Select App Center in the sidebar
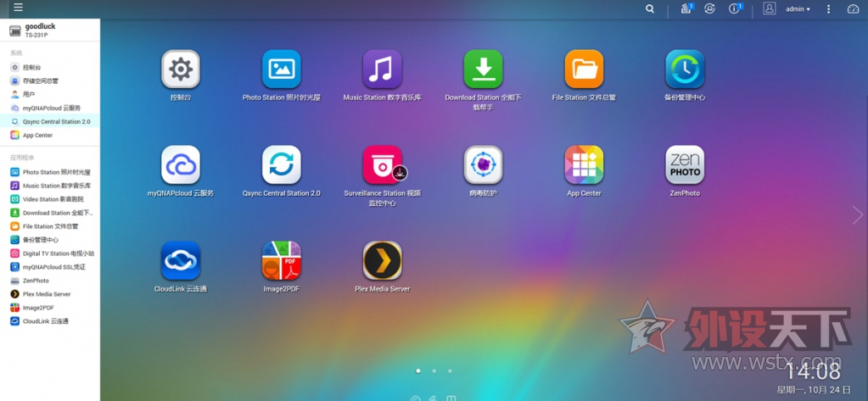The height and width of the screenshot is (401, 868). (x=50, y=135)
